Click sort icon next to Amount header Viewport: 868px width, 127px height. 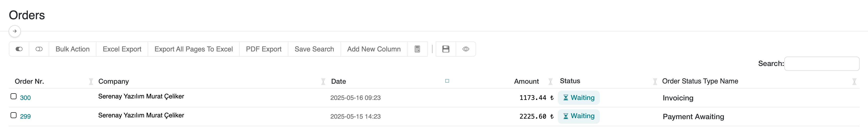550,81
